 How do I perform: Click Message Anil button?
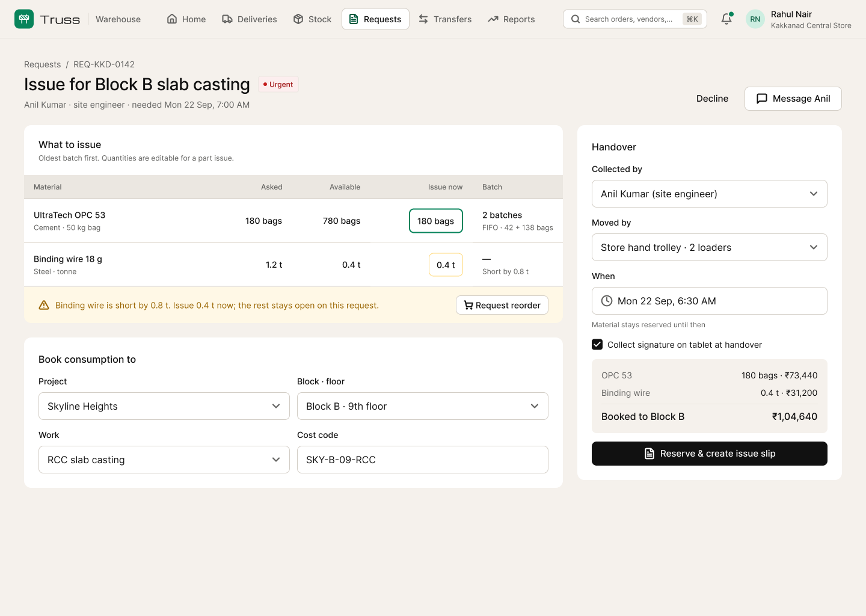coord(793,99)
